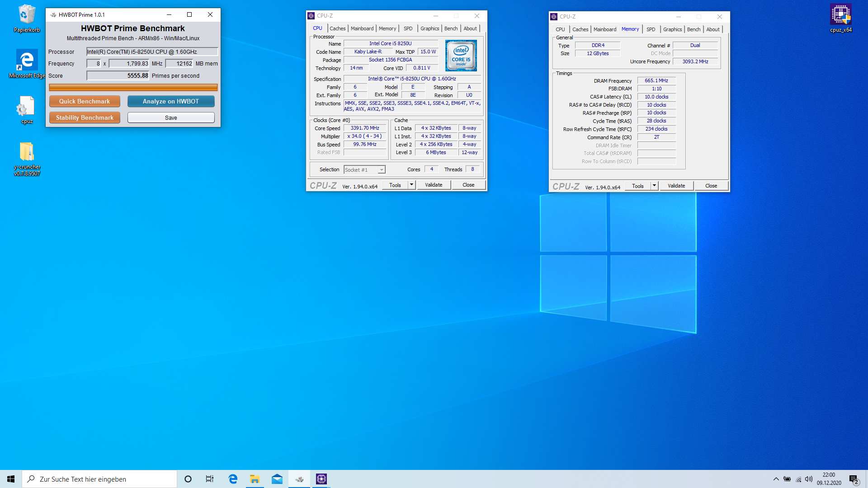
Task: Open the Tools dropdown arrow in the Memory tab window
Action: (654, 186)
